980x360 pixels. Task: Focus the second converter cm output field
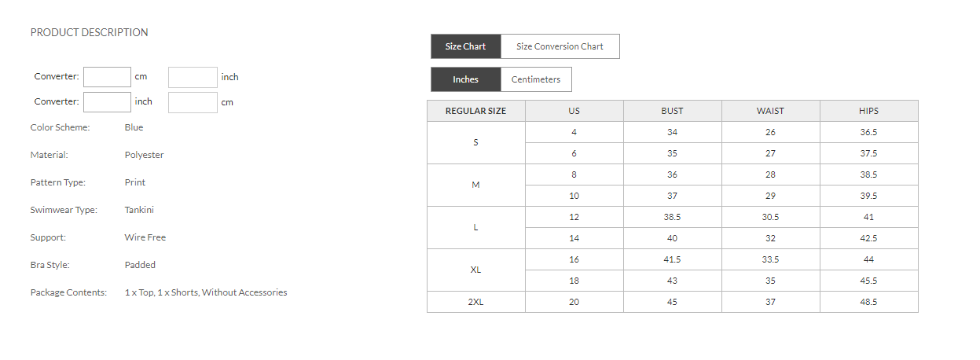(x=193, y=102)
